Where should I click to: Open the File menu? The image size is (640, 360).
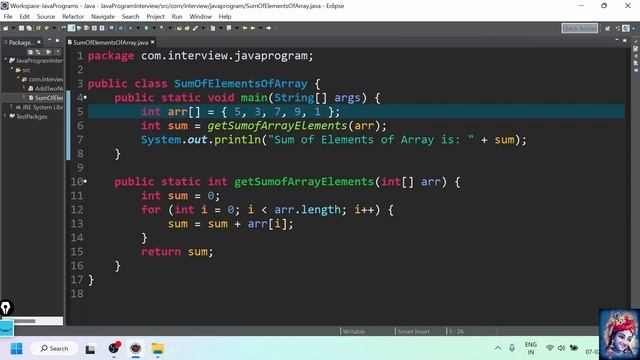[x=8, y=17]
